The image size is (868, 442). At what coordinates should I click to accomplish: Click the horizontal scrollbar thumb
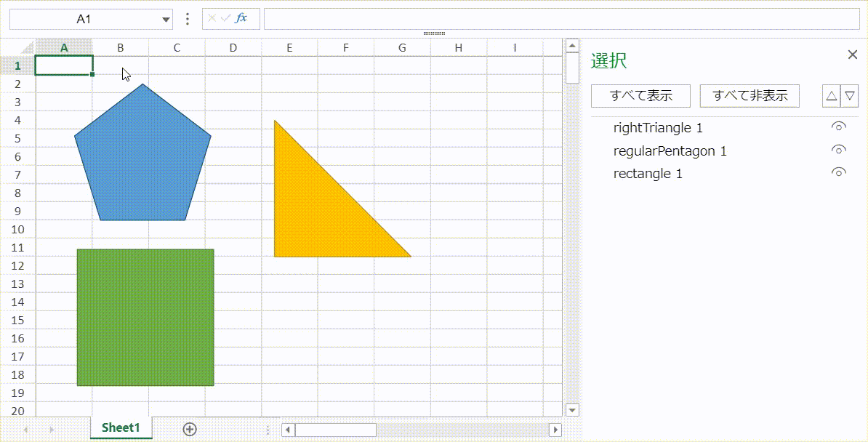tap(335, 430)
